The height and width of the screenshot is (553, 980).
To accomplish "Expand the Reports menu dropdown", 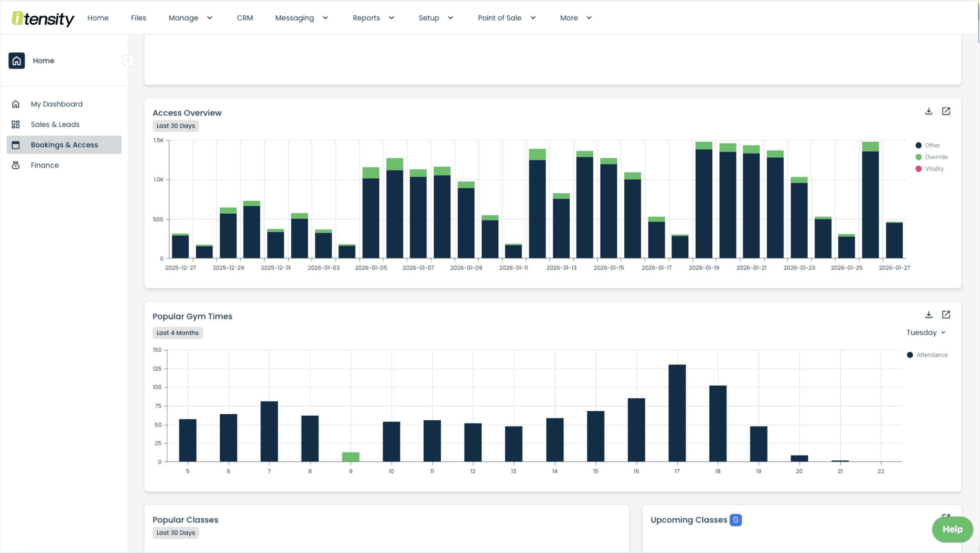I will [373, 18].
